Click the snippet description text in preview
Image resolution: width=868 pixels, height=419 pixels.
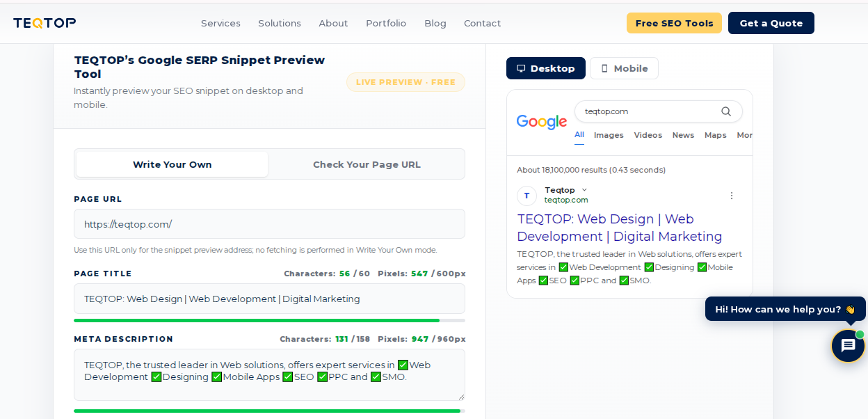(x=629, y=267)
